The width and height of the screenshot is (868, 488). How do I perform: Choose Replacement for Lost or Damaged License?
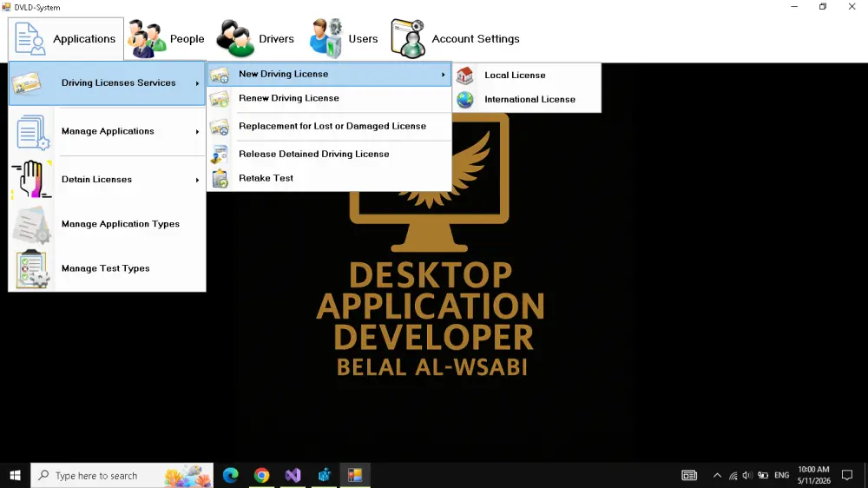tap(329, 126)
